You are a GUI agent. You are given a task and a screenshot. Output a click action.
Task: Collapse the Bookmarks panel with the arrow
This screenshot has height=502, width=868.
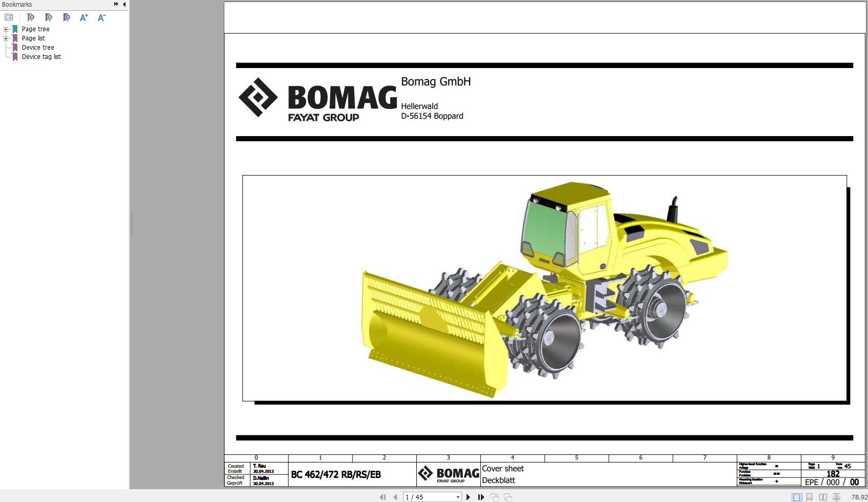(x=124, y=4)
